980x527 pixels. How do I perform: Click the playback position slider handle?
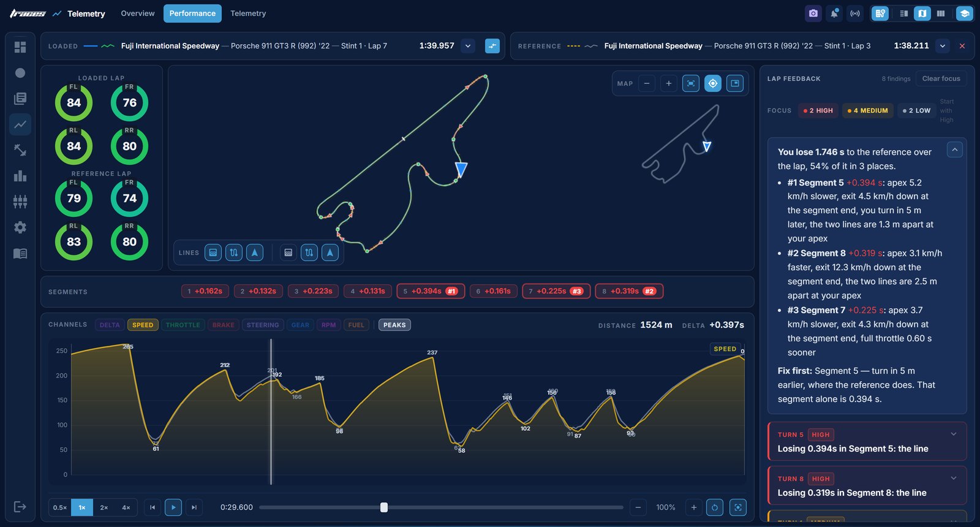pos(384,507)
